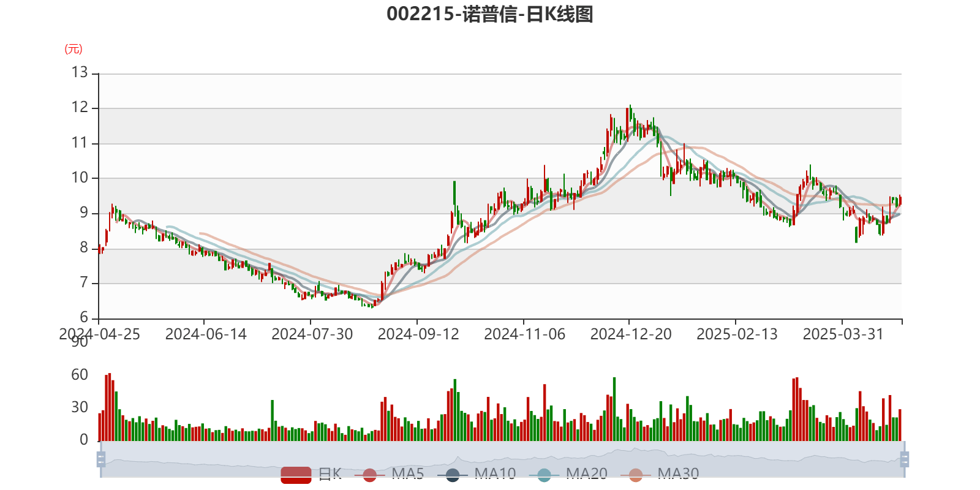This screenshot has width=980, height=490.
Task: Click the (元) price unit label
Action: click(73, 49)
